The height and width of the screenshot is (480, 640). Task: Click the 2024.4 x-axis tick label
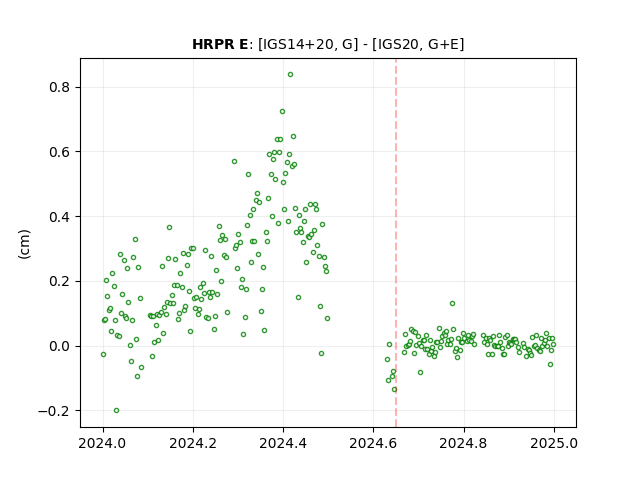[x=283, y=443]
